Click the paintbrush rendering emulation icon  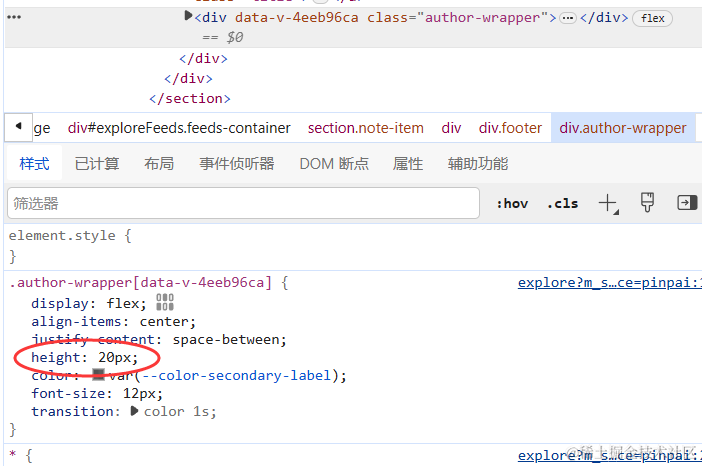pos(647,203)
